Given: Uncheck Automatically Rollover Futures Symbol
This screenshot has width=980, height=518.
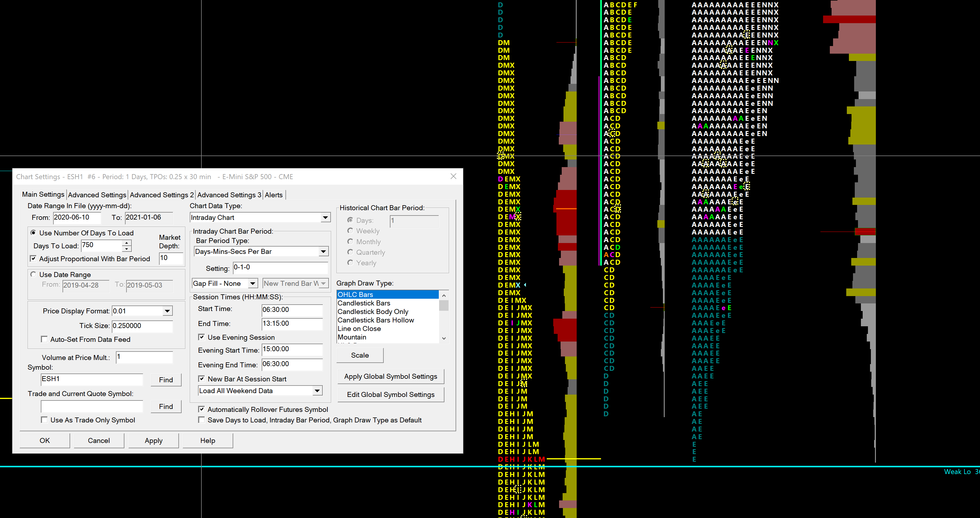Looking at the screenshot, I should (x=202, y=410).
